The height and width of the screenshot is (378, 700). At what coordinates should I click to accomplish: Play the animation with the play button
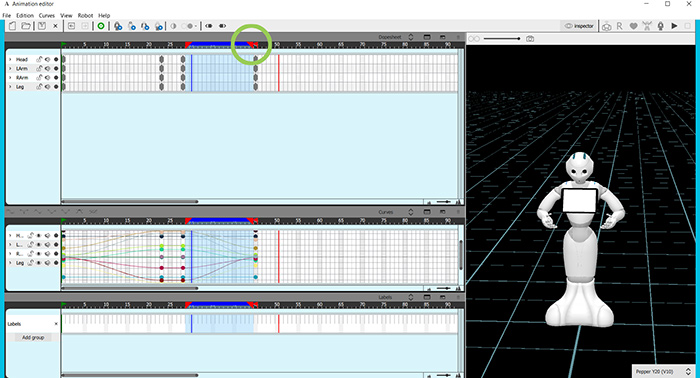coord(674,26)
